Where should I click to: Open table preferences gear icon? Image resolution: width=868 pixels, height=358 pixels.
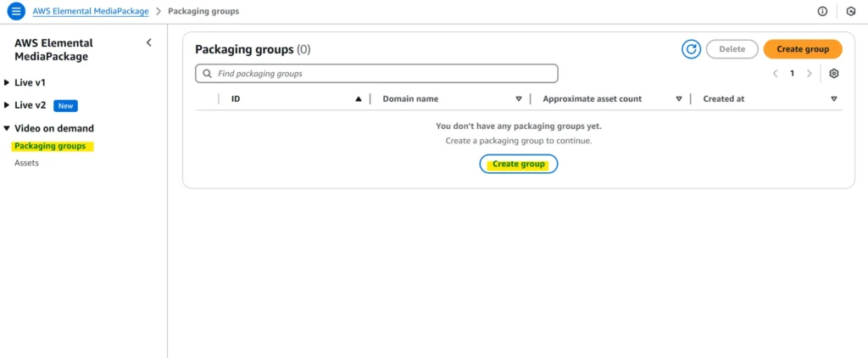coord(834,73)
